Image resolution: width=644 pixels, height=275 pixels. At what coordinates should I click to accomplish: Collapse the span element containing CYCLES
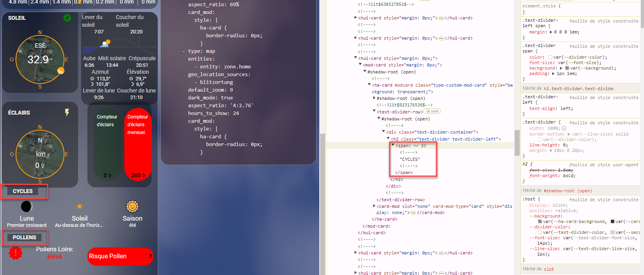pyautogui.click(x=393, y=146)
